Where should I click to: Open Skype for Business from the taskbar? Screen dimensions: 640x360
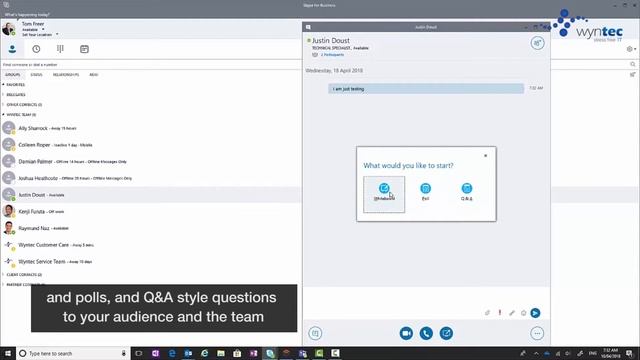270,353
